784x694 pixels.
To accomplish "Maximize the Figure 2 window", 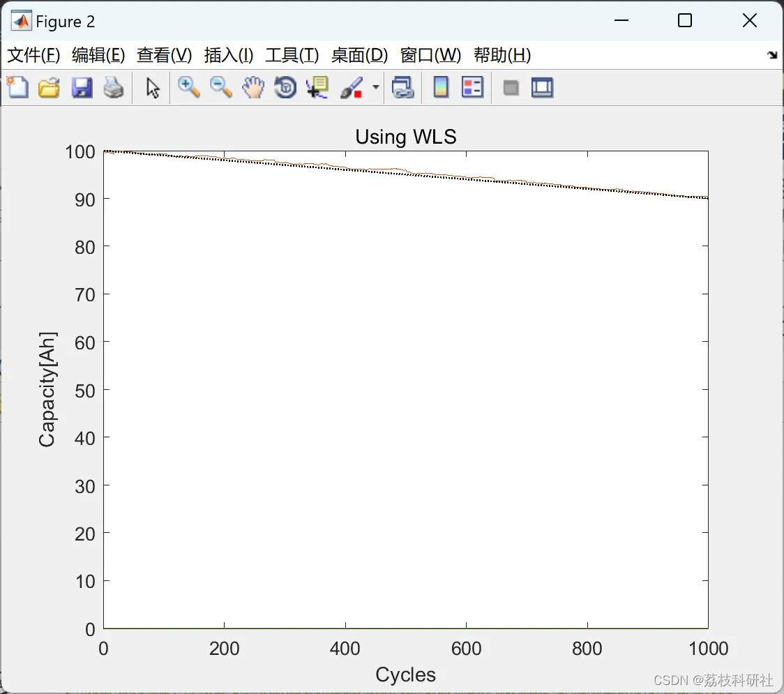I will pos(685,20).
